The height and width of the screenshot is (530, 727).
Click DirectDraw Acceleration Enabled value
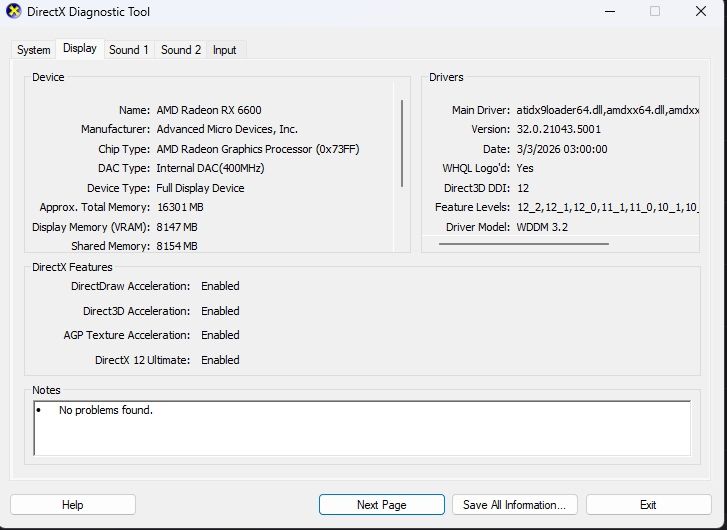[x=220, y=286]
